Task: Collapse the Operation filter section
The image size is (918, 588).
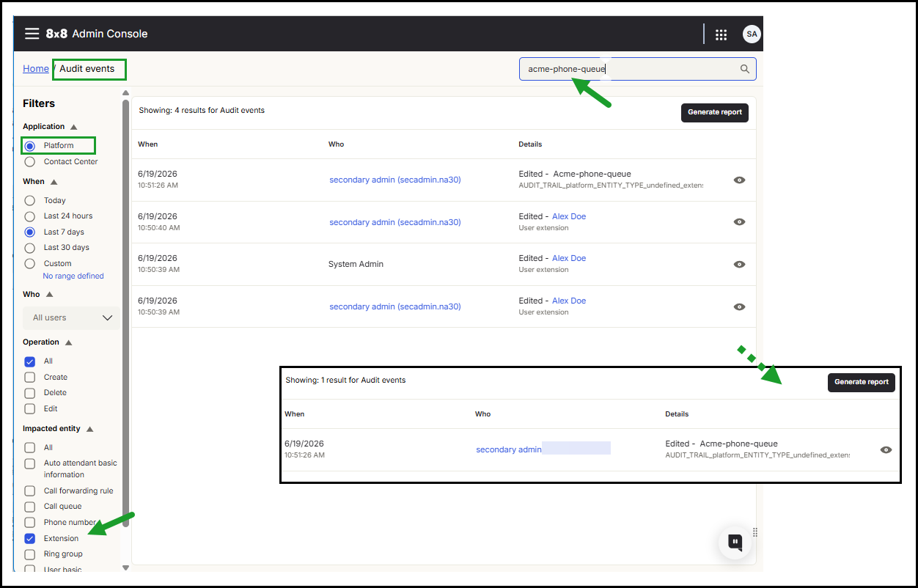Action: tap(68, 342)
